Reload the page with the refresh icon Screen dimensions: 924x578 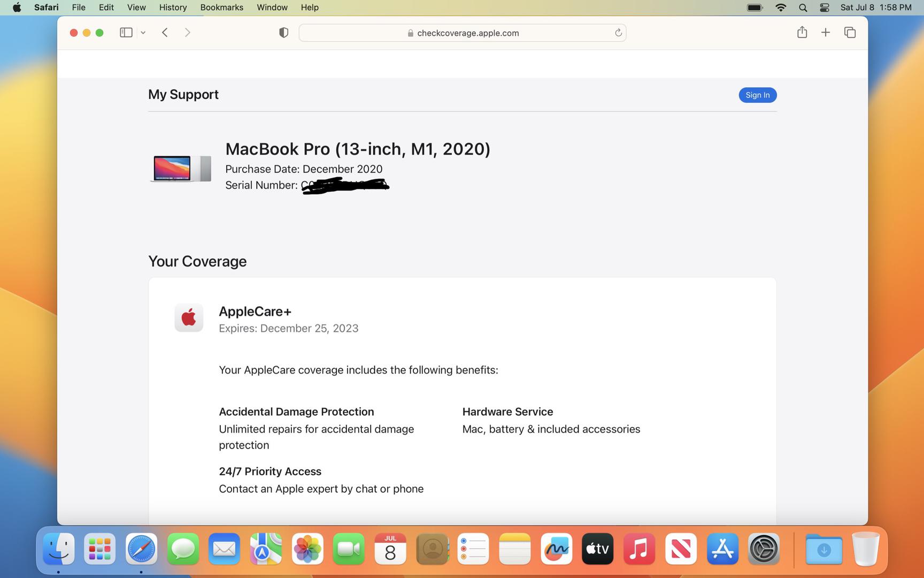pos(618,33)
